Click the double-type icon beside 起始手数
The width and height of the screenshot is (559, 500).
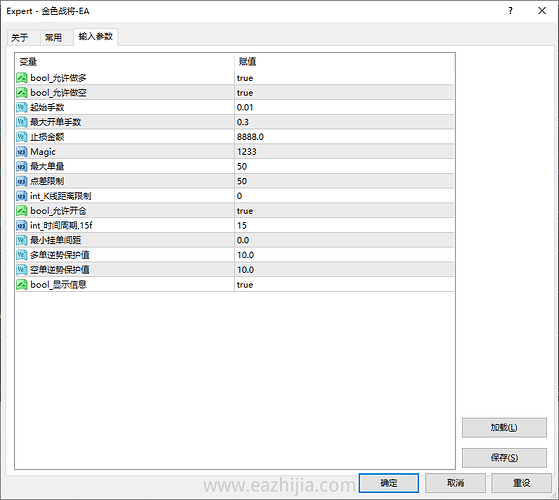click(22, 107)
